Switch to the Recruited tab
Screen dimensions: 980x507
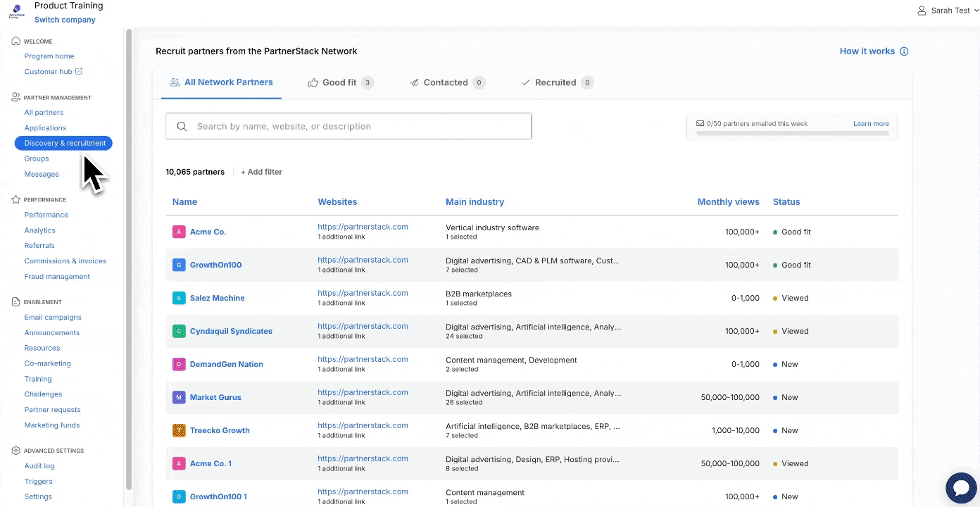[557, 82]
